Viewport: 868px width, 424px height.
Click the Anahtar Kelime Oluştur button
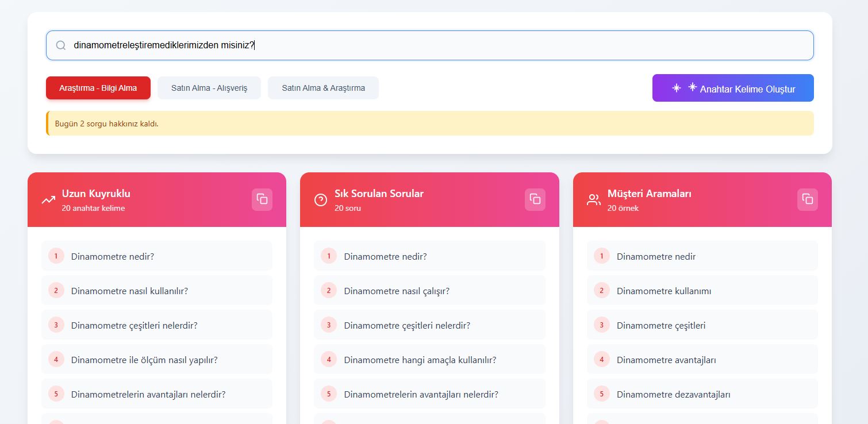[x=733, y=88]
